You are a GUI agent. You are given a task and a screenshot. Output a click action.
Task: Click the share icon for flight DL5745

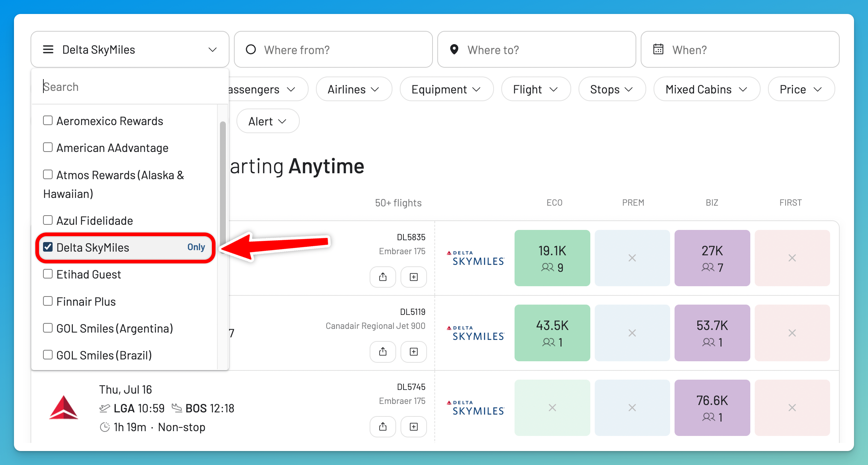pyautogui.click(x=383, y=426)
